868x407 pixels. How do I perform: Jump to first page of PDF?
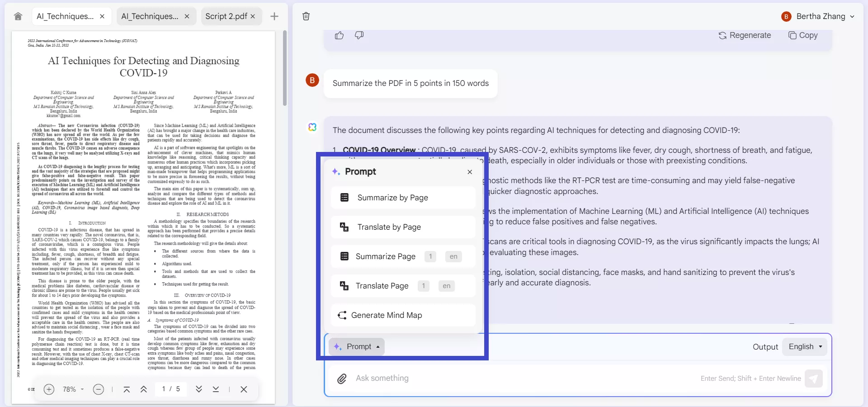point(127,389)
